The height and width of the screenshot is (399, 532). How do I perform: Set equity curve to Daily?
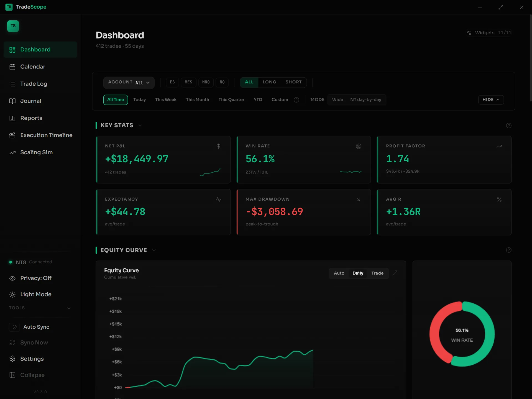tap(358, 273)
